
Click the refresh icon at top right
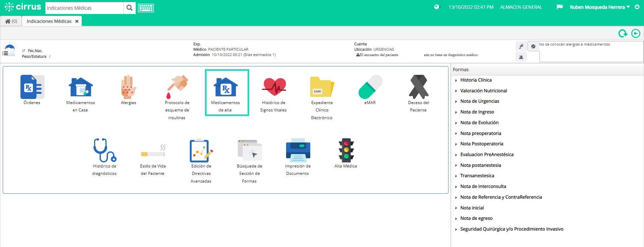click(x=623, y=33)
